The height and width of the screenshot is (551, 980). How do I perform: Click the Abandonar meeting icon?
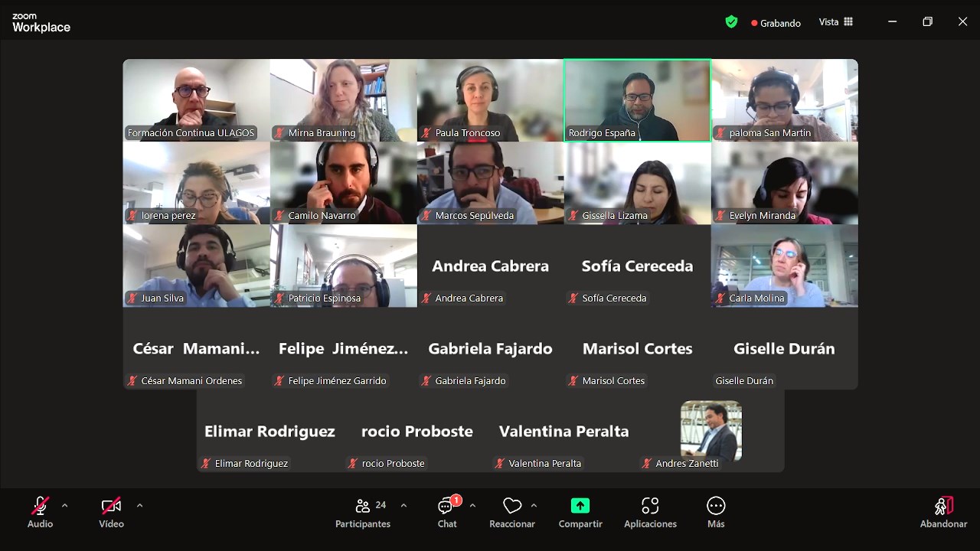pyautogui.click(x=943, y=506)
